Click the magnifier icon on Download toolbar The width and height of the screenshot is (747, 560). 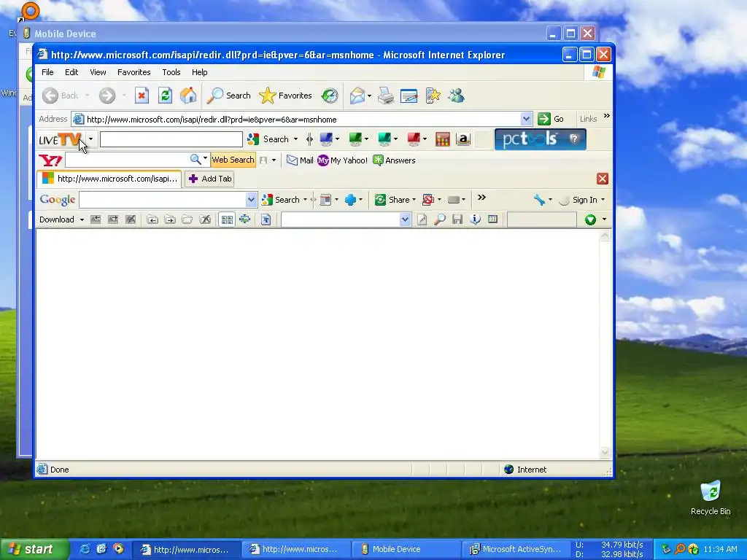click(440, 219)
